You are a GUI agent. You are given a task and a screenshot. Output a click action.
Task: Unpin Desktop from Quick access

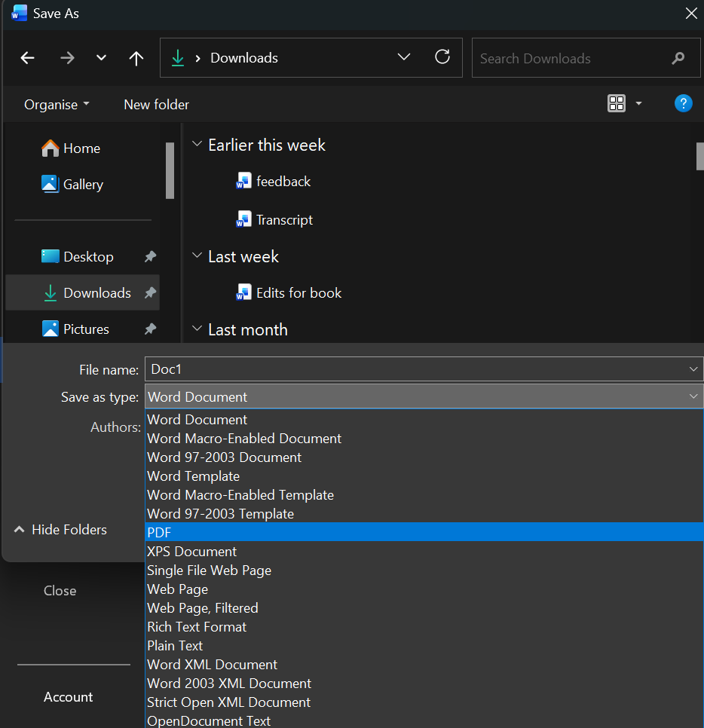pos(149,256)
